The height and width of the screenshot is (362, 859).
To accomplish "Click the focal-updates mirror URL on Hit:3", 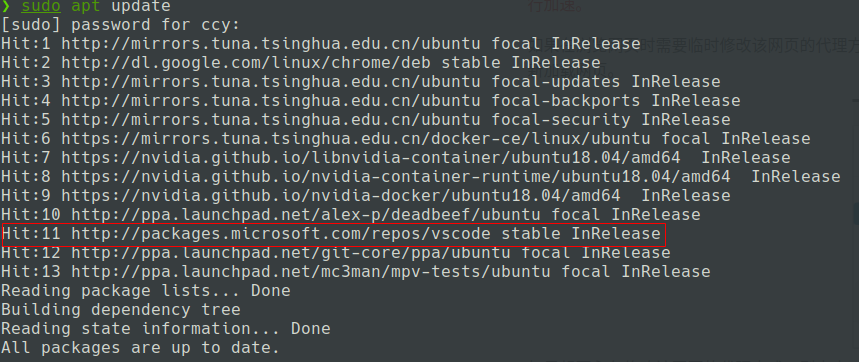I will (x=271, y=82).
